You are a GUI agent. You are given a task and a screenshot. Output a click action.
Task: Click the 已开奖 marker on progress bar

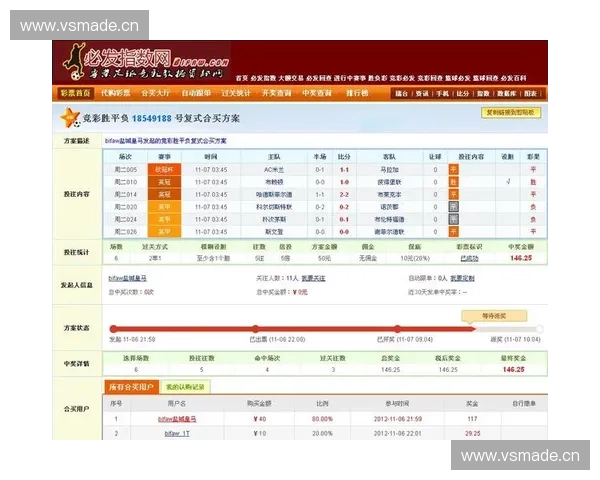pyautogui.click(x=398, y=329)
